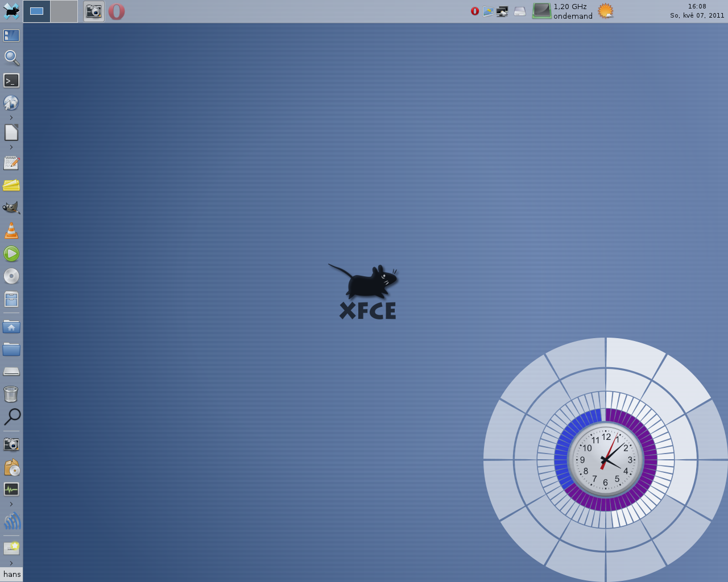Launch the web browser globe icon
The width and height of the screenshot is (728, 582).
pos(11,103)
